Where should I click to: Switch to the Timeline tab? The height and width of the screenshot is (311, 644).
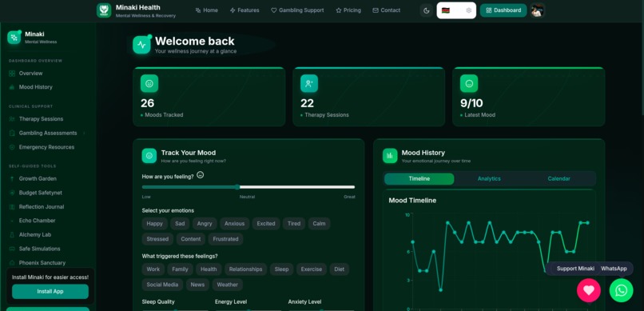[419, 179]
